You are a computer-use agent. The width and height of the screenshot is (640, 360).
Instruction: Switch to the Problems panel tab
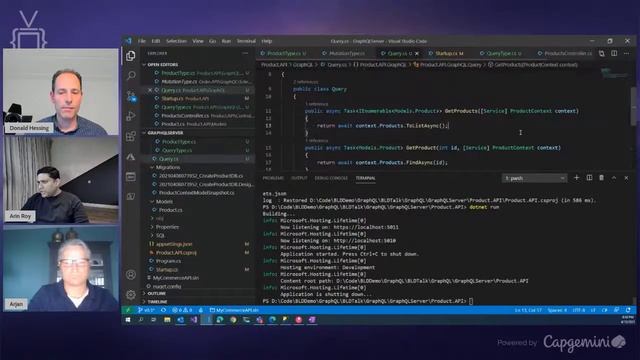click(x=273, y=178)
